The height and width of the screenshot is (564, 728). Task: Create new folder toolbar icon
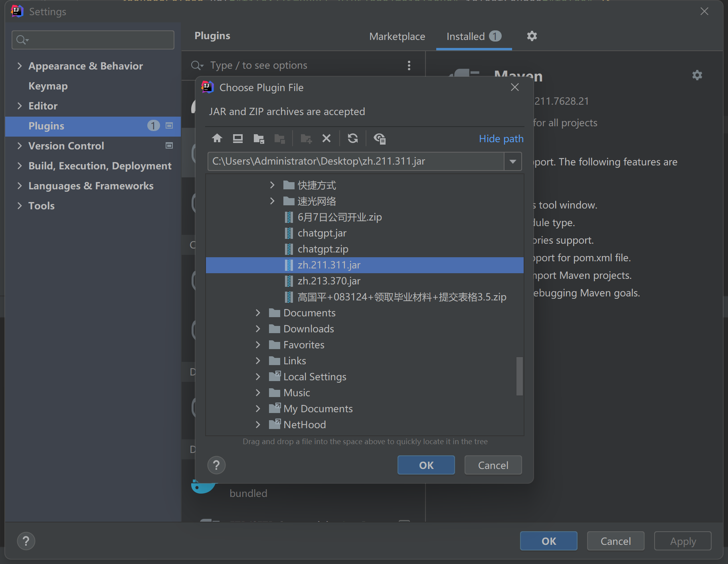tap(306, 138)
